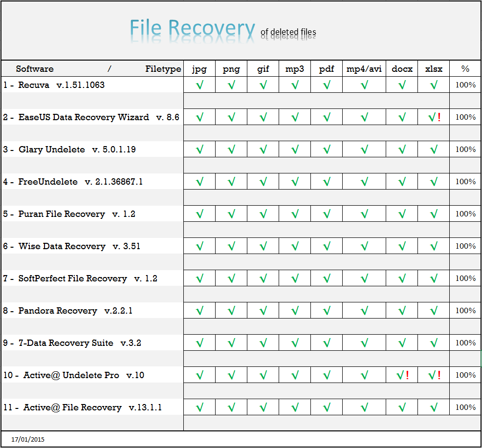Select the Active@ File Recovery gif checkmark
Viewport: 482px width, 448px height.
click(x=263, y=407)
